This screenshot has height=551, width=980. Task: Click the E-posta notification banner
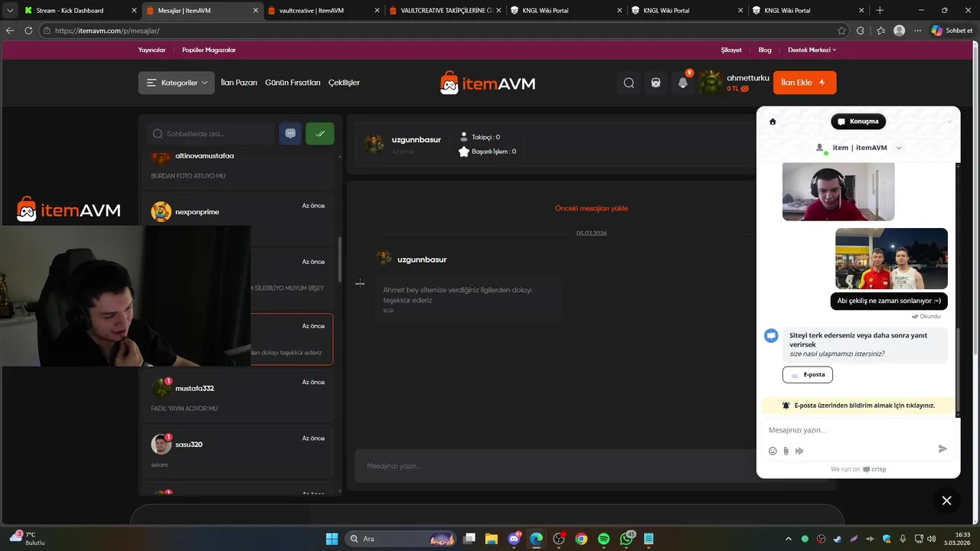tap(858, 406)
